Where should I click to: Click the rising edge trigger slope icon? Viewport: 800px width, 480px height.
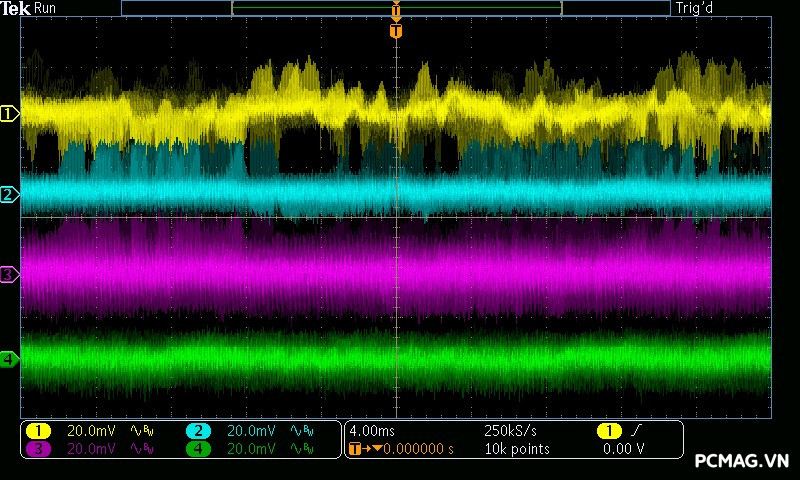tap(636, 431)
